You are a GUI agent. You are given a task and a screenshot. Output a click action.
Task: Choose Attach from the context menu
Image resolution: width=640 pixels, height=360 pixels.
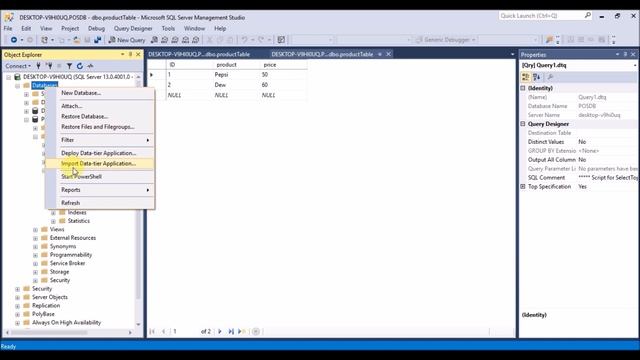pos(100,106)
